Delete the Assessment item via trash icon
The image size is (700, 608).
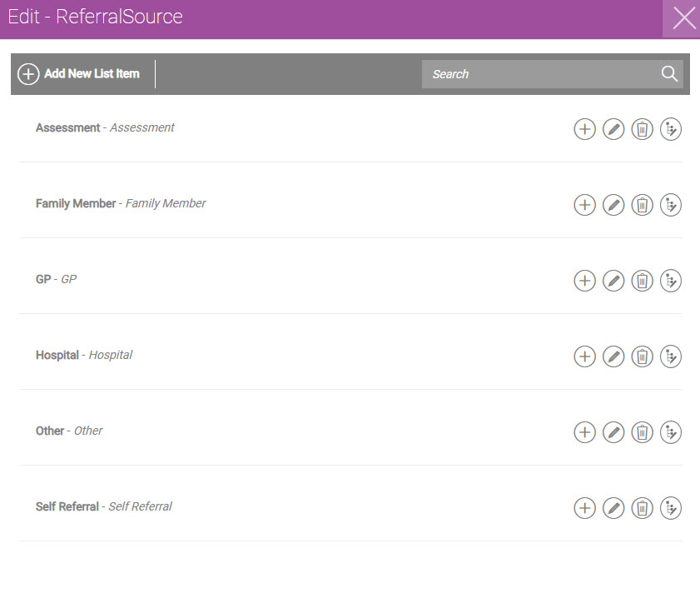[642, 129]
